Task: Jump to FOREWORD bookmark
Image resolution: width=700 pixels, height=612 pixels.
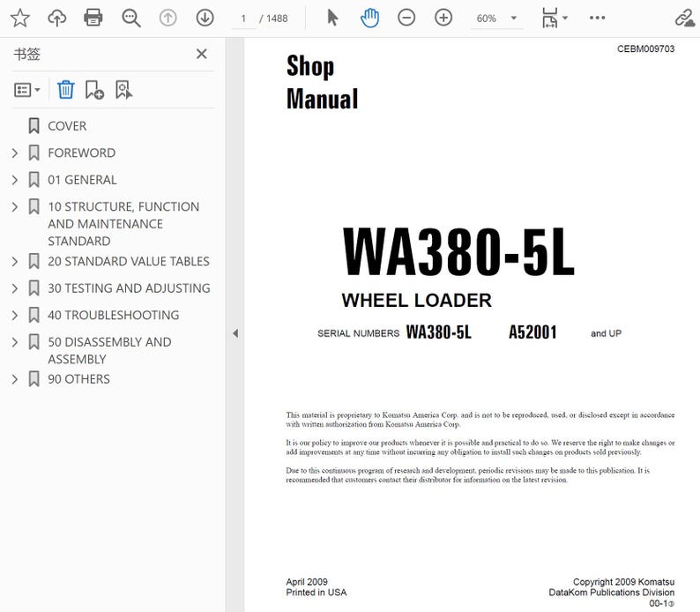Action: click(x=82, y=153)
